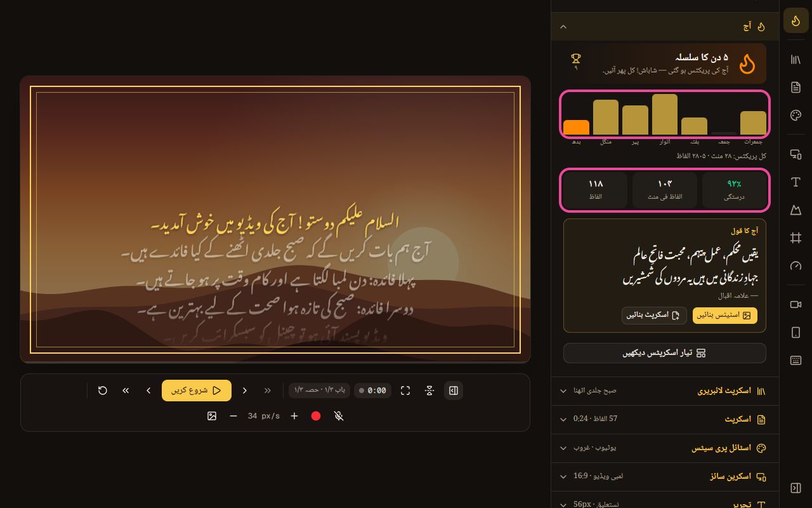Click the اسکرپٹ بنائیں button
The width and height of the screenshot is (812, 508).
point(654,316)
